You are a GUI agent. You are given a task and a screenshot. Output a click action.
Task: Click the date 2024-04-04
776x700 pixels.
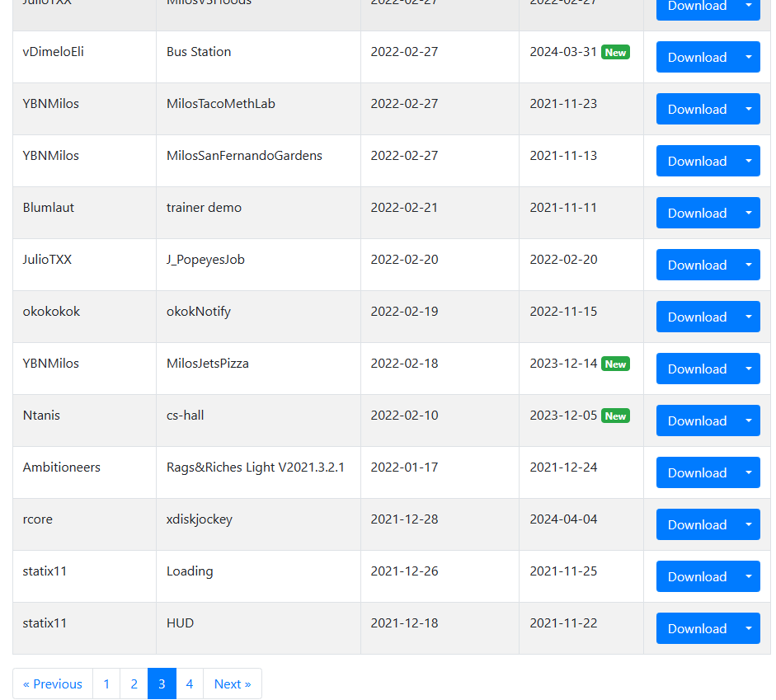564,519
